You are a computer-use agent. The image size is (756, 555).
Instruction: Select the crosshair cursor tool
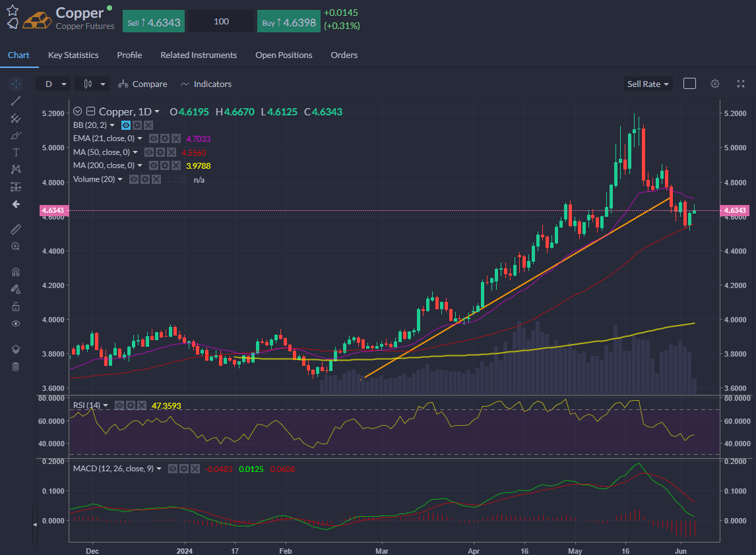coord(16,84)
